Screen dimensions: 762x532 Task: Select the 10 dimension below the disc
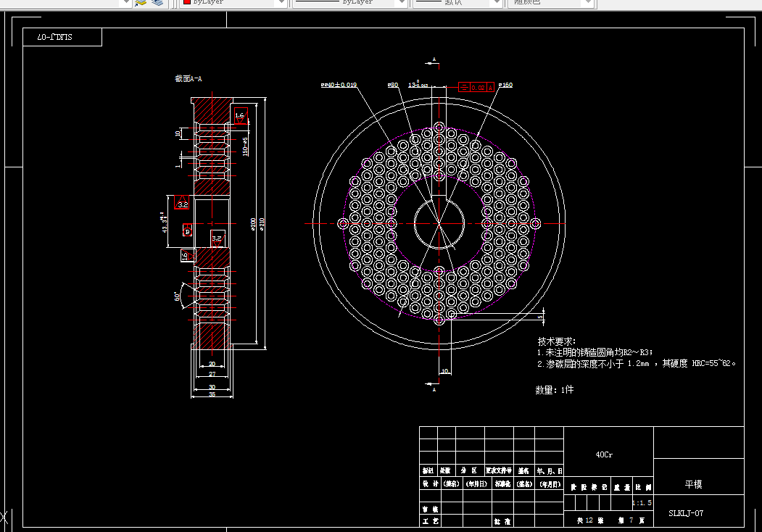pyautogui.click(x=444, y=371)
